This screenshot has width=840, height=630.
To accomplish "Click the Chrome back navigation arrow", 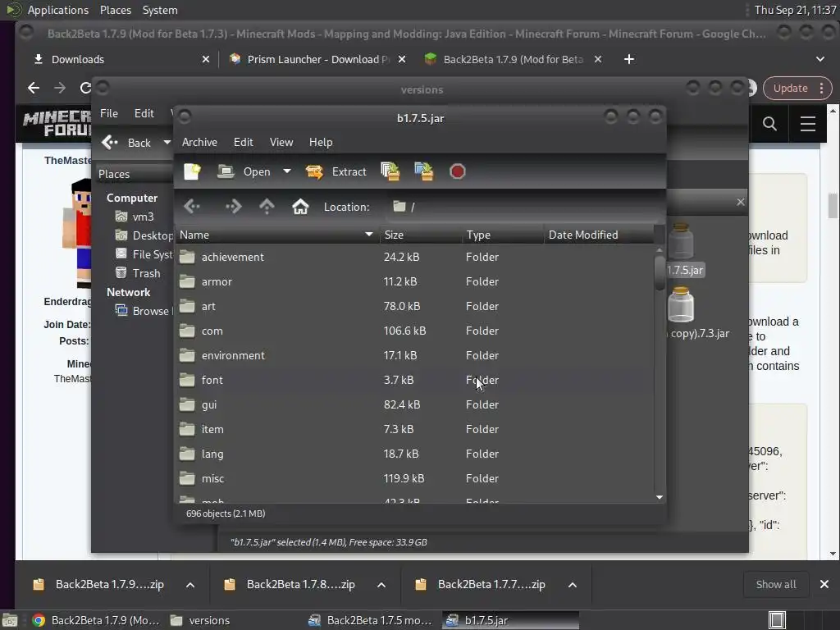I will coord(34,88).
